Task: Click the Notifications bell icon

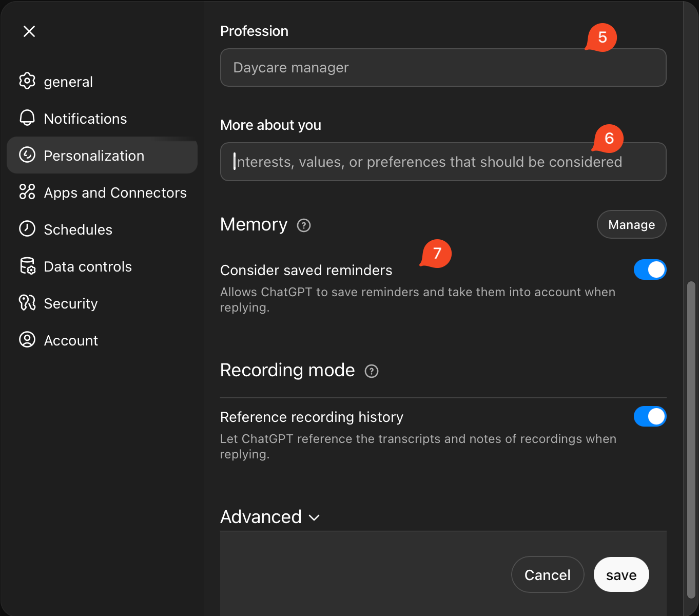Action: click(27, 118)
